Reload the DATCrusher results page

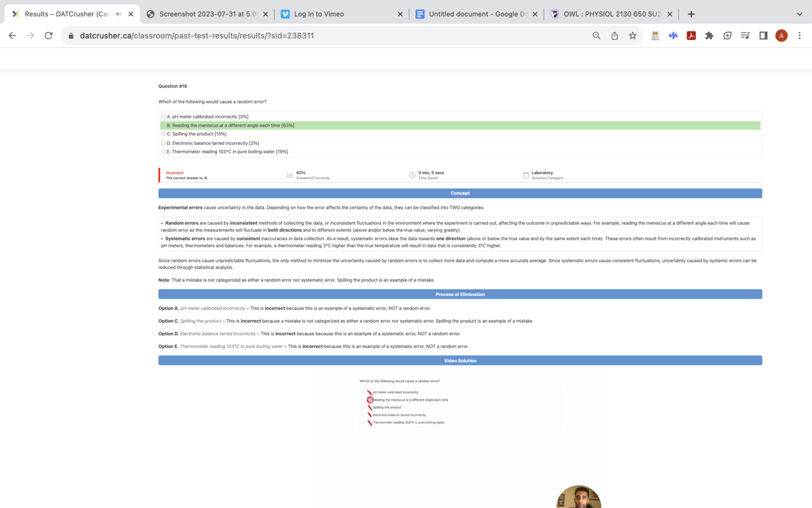pyautogui.click(x=49, y=35)
